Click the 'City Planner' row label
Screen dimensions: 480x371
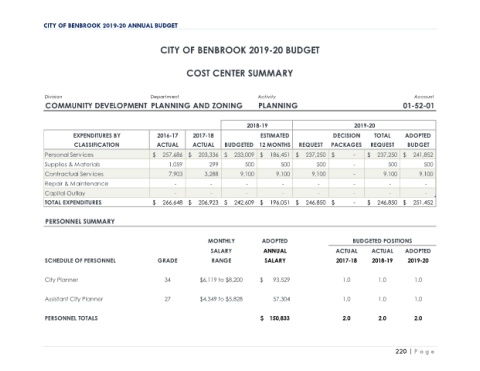point(61,280)
